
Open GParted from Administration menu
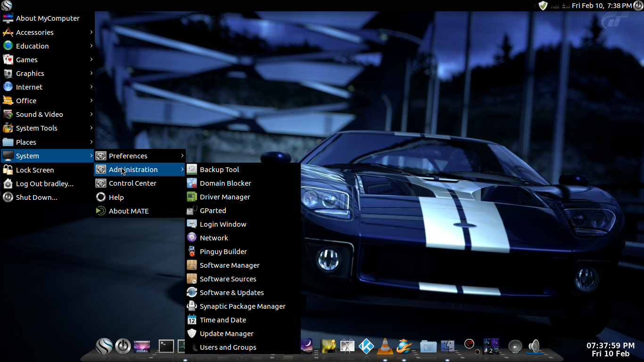(213, 211)
